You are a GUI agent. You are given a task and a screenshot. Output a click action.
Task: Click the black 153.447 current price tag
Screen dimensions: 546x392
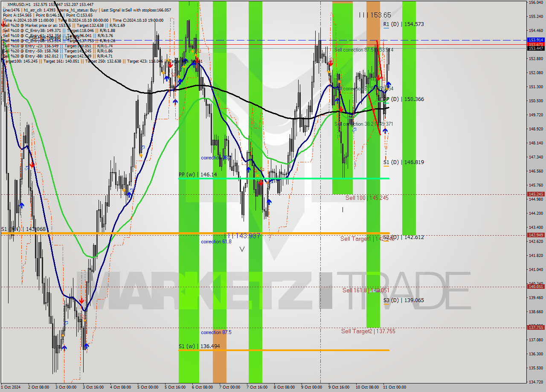click(x=536, y=49)
